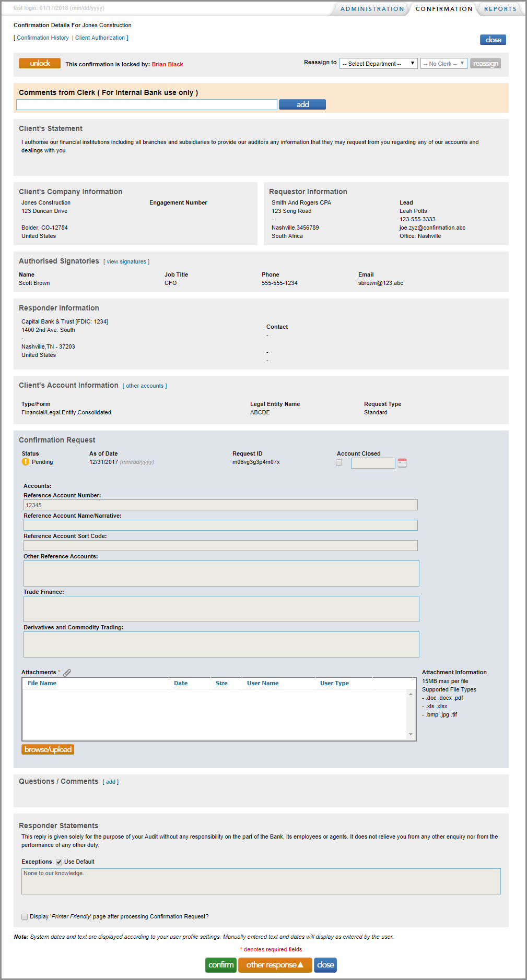Toggle the Use Default exceptions checkbox
Image resolution: width=527 pixels, height=980 pixels.
[x=59, y=862]
